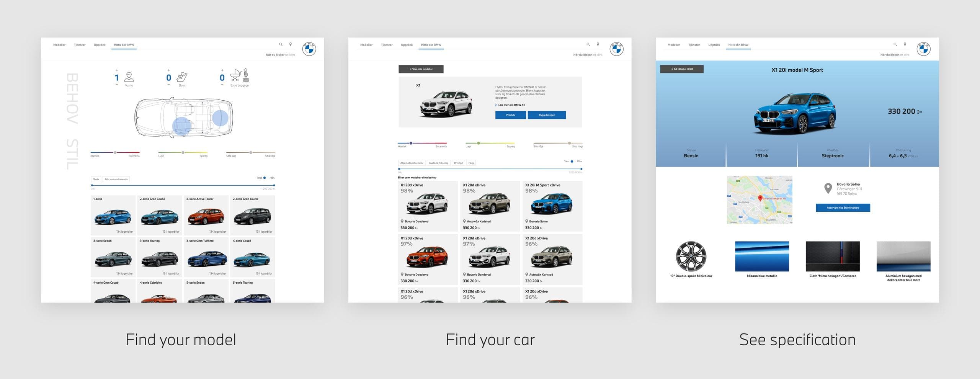Open Alla motoralternativ filter in Find your model
Viewport: 980px width, 379px height.
click(116, 179)
